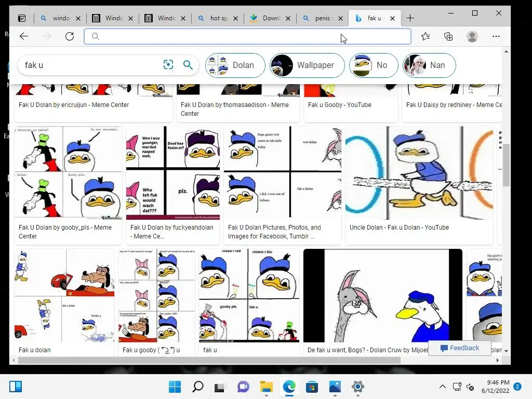Open Task View on the taskbar
The width and height of the screenshot is (532, 399).
[x=220, y=387]
